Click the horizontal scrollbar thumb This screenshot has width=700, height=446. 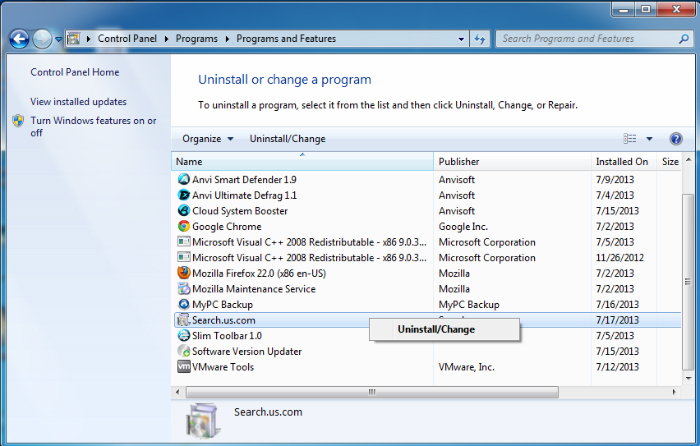point(372,392)
